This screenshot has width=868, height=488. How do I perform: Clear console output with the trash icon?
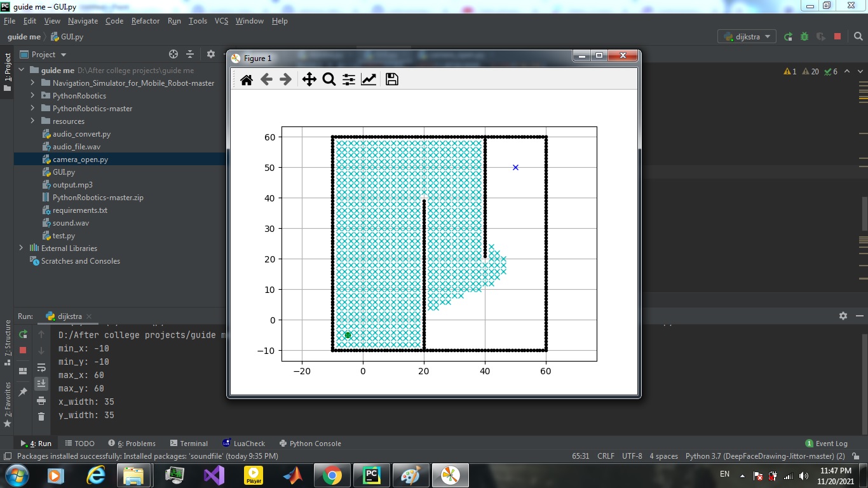coord(41,417)
